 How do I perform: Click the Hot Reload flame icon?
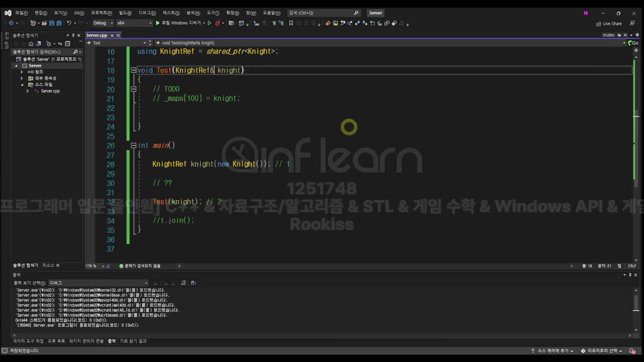[x=217, y=23]
